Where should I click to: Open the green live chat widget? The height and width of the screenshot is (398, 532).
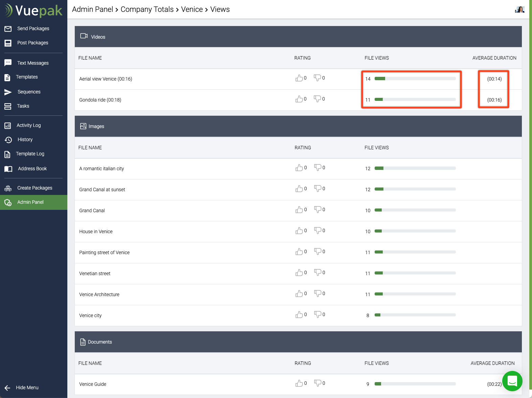click(512, 381)
